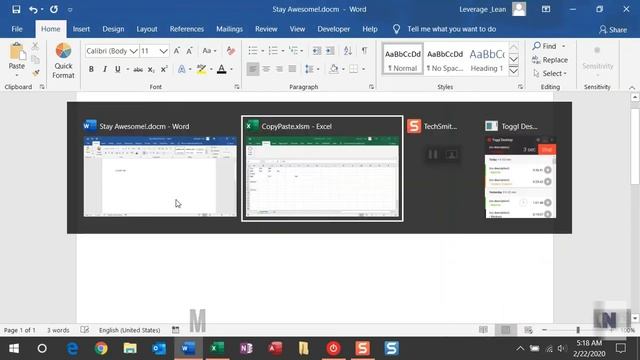
Task: Open the font size dropdown
Action: tap(163, 51)
